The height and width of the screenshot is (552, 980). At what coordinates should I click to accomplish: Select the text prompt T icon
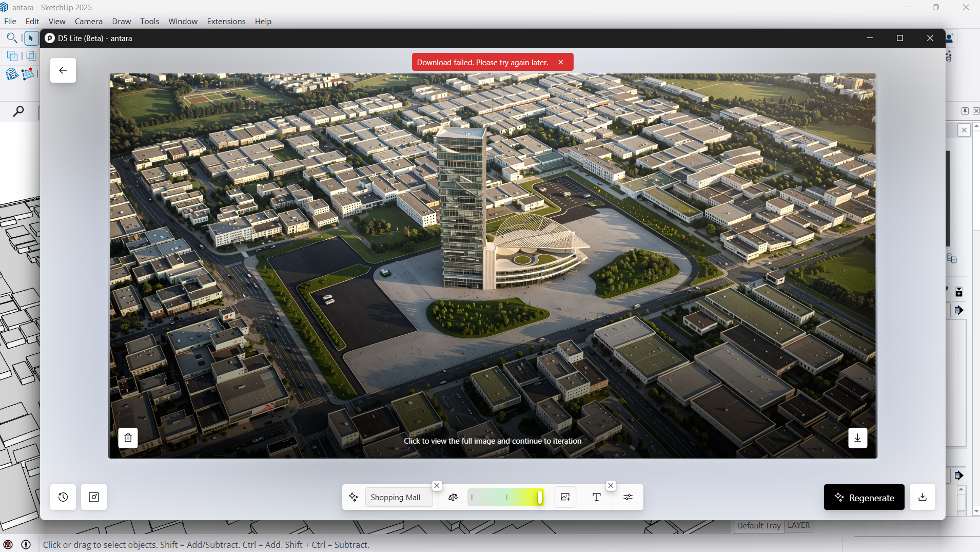(x=596, y=497)
